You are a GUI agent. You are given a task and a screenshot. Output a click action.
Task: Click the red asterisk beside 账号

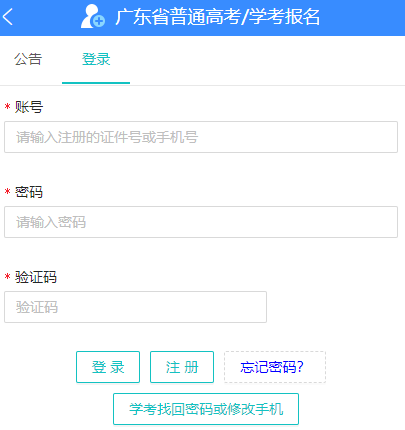pyautogui.click(x=7, y=107)
